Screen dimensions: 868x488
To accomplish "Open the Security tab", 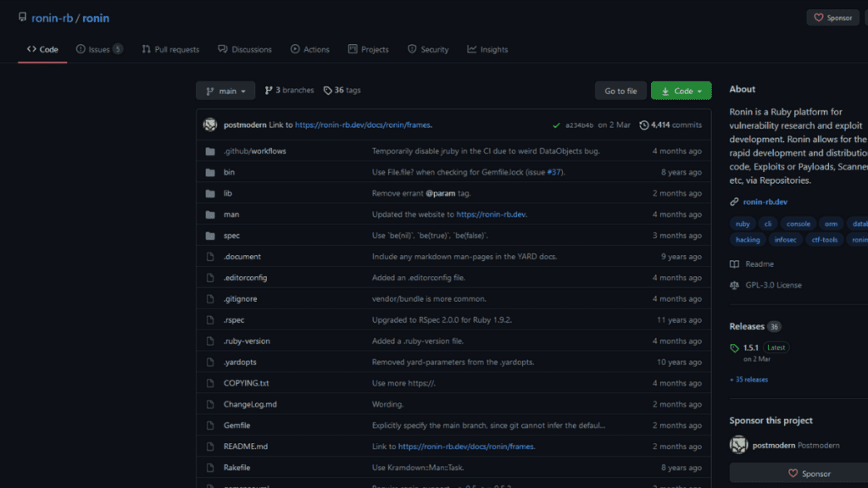I will click(428, 49).
